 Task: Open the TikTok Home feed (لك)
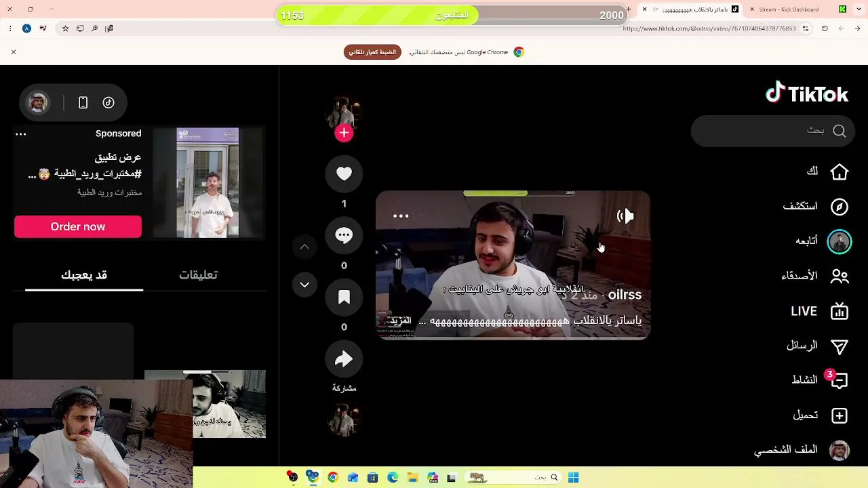coord(827,171)
